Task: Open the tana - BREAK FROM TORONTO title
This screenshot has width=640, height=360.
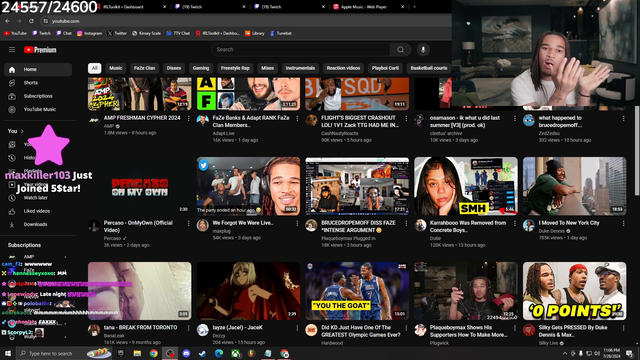Action: coord(140,327)
